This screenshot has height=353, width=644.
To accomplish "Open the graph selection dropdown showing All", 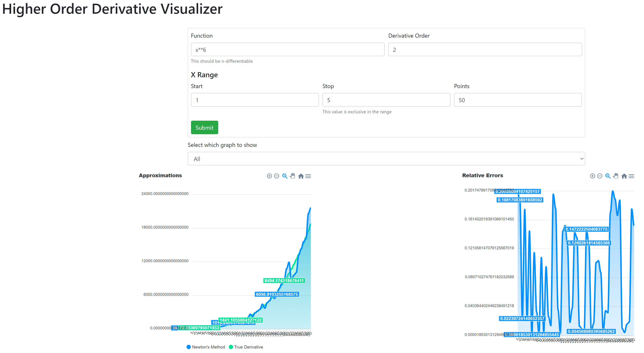I will (x=386, y=159).
